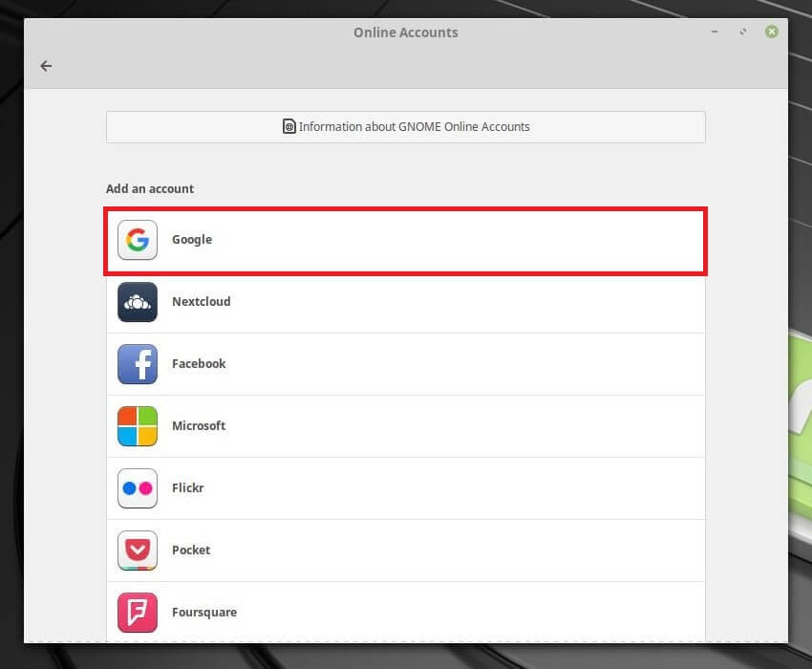Go back with the arrow icon
812x669 pixels.
coord(46,66)
